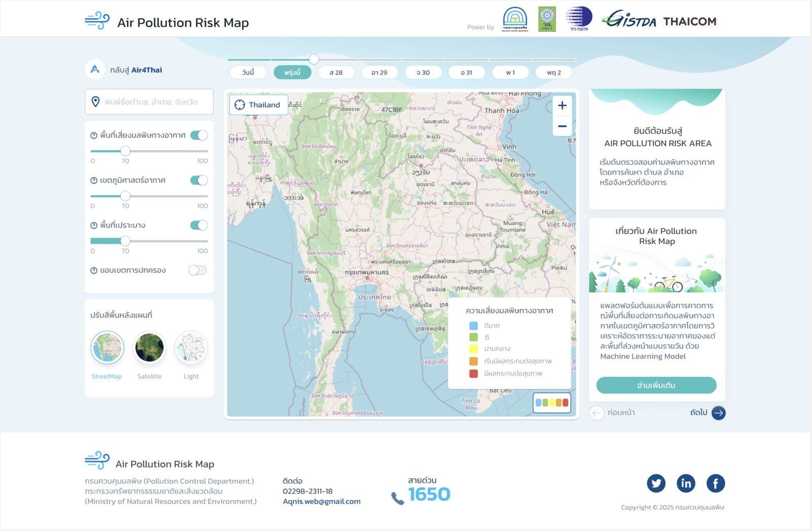Click the อ่านเพิ่มเติม button
The width and height of the screenshot is (812, 531).
click(656, 385)
